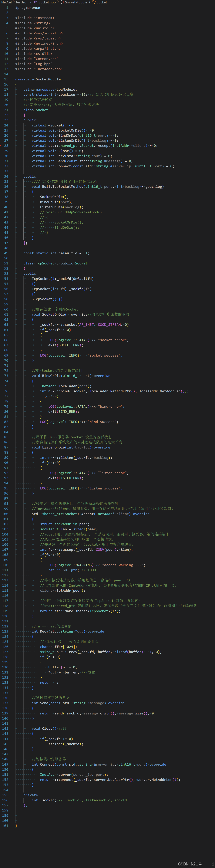Click 'virtual ~Socket() {}' destructor line
Image resolution: width=215 pixels, height=868 pixels.
click(x=52, y=125)
